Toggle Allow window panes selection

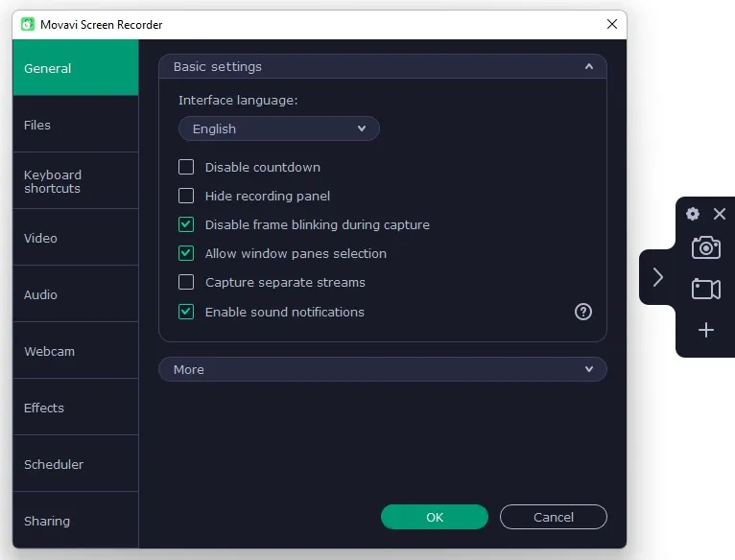186,253
